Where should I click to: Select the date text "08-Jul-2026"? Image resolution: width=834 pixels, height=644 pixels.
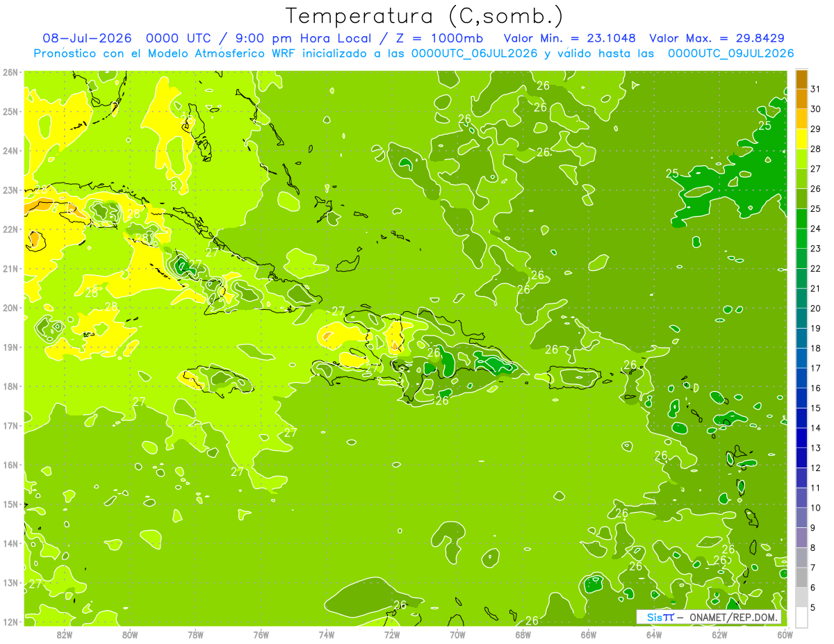pyautogui.click(x=87, y=38)
